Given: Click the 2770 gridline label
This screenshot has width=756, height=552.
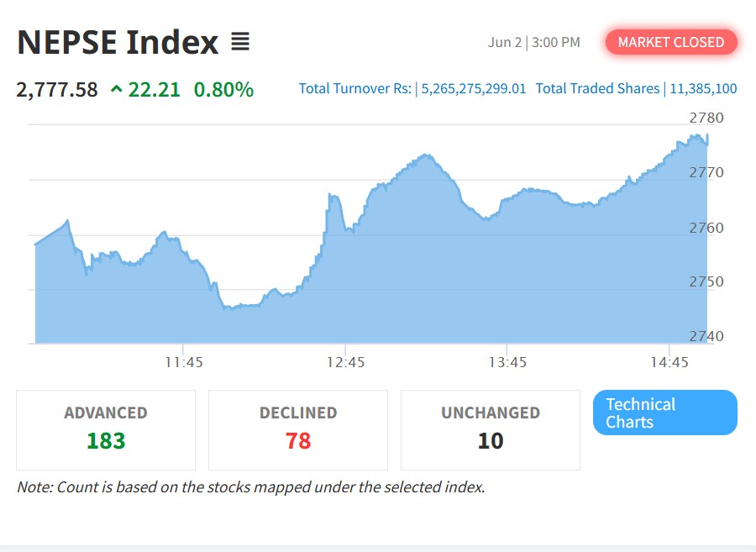Looking at the screenshot, I should (706, 172).
